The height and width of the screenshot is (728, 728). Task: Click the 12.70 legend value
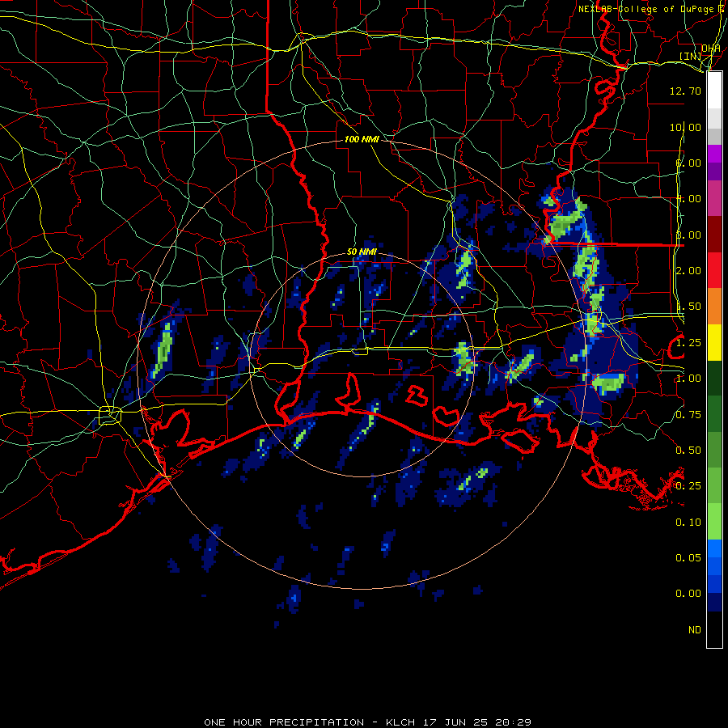685,91
